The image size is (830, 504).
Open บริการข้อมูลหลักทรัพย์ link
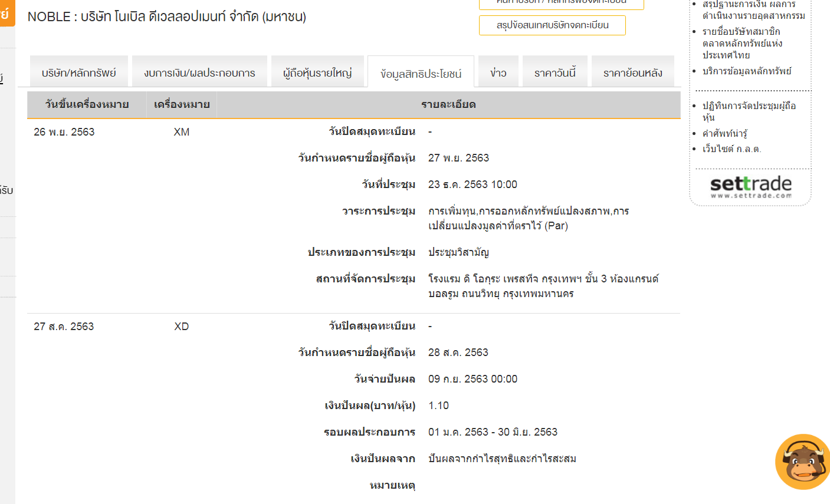(747, 71)
